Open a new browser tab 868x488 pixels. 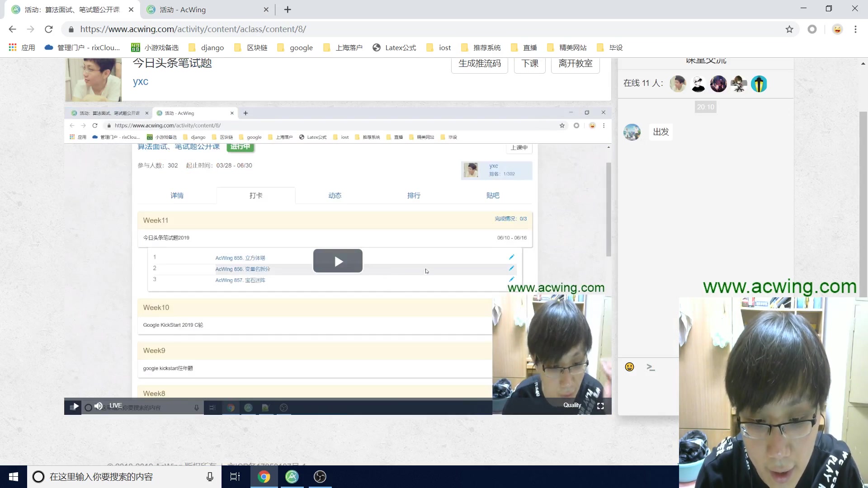point(288,9)
